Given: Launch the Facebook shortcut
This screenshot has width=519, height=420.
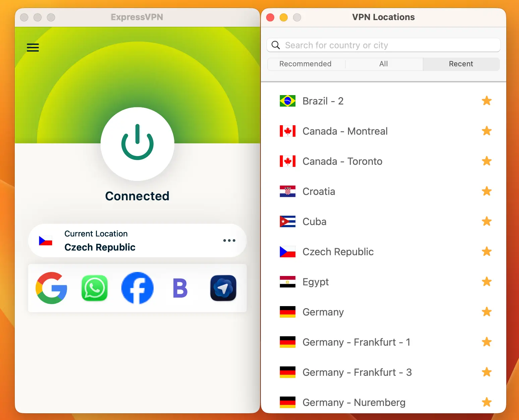Looking at the screenshot, I should (x=137, y=288).
